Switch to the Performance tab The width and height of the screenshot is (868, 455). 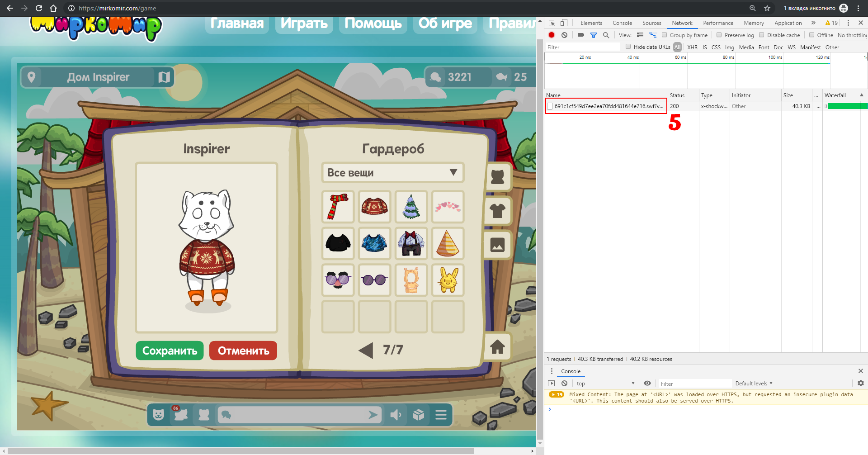coord(718,23)
